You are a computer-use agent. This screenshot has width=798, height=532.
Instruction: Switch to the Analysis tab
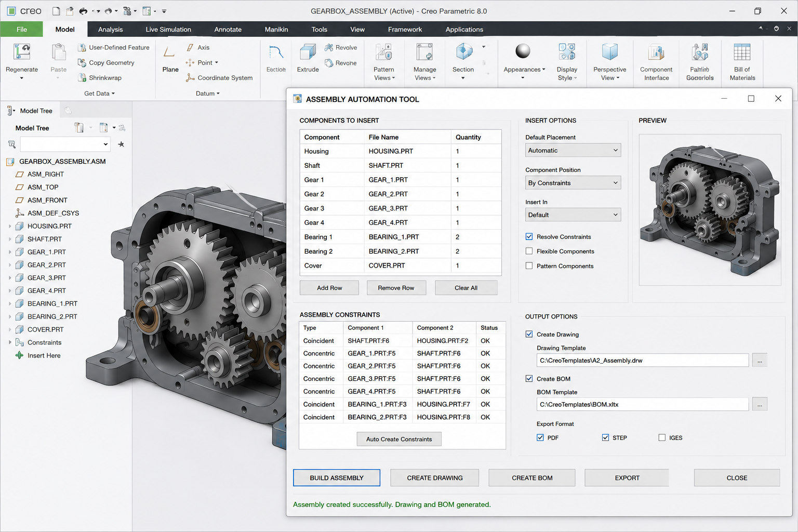[x=110, y=29]
